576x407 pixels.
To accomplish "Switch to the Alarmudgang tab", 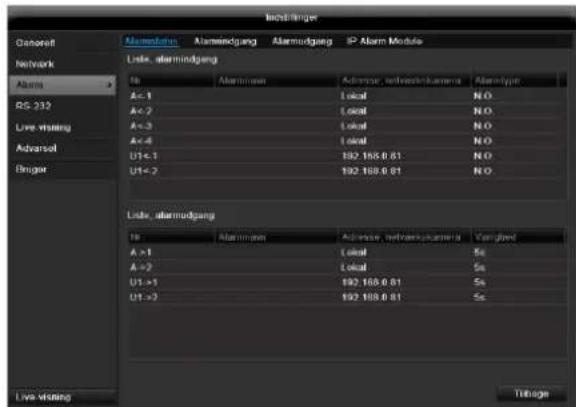I will click(x=302, y=41).
